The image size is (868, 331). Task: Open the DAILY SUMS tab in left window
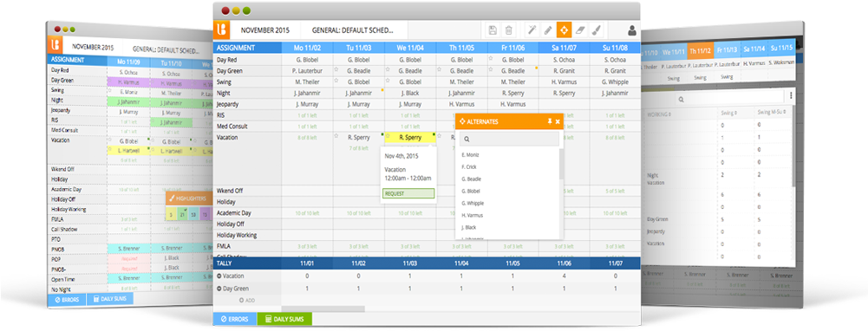pos(109,300)
